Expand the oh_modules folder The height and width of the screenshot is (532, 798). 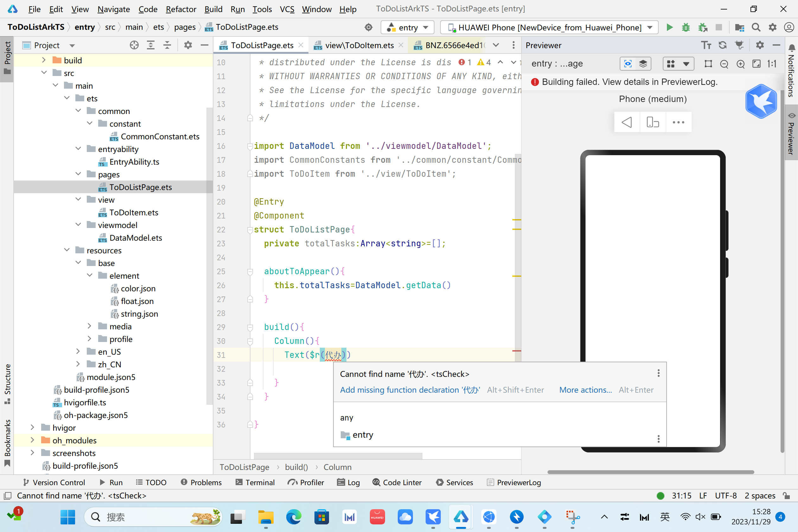tap(32, 440)
